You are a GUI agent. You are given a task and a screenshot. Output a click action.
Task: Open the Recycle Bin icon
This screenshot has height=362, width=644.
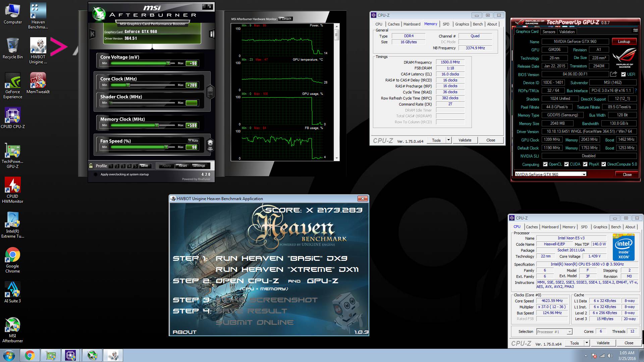point(13,49)
